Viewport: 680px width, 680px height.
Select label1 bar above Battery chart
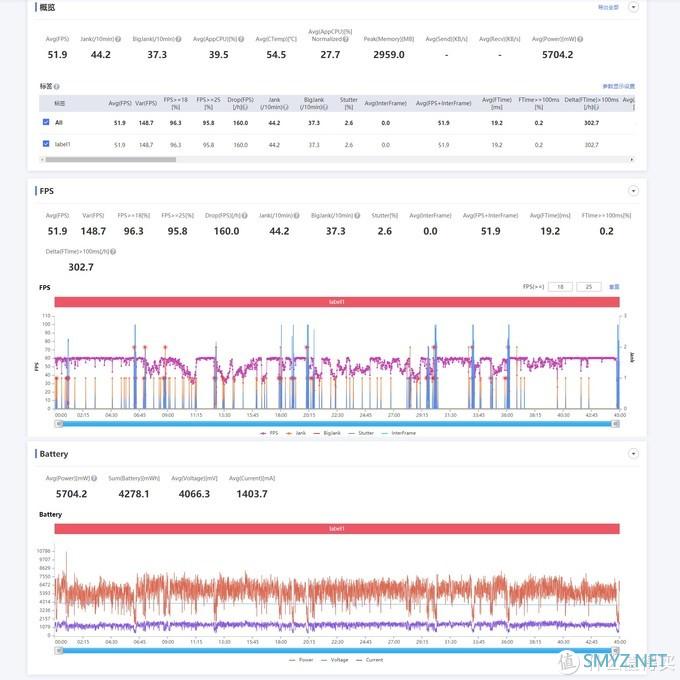point(337,529)
